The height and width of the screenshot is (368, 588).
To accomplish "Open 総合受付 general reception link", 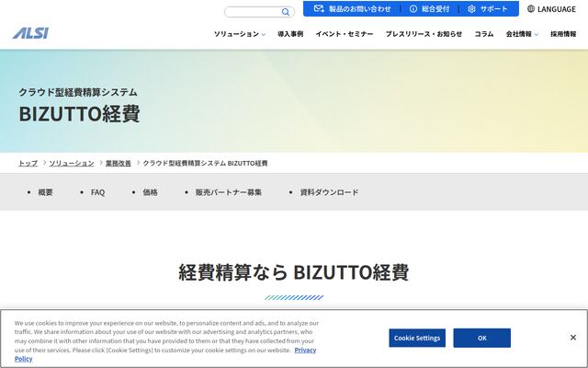I will click(x=429, y=8).
